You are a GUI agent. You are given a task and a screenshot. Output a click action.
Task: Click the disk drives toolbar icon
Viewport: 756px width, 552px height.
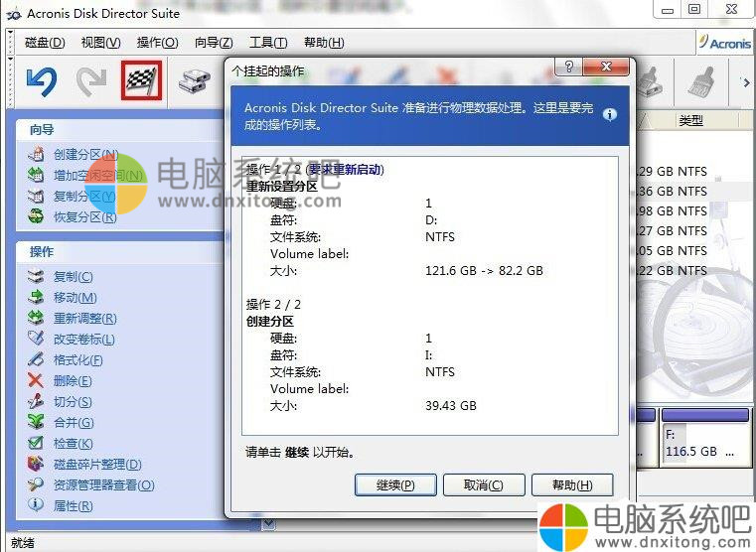[x=195, y=81]
